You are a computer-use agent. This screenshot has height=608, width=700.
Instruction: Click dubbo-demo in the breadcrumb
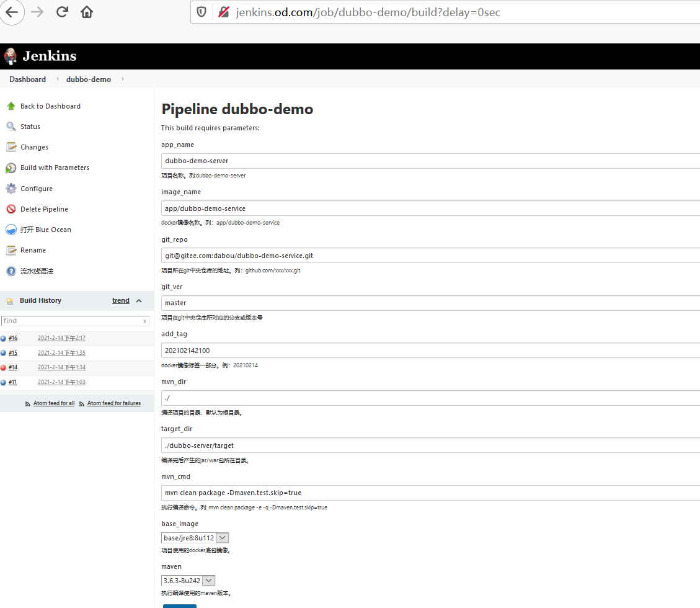89,79
